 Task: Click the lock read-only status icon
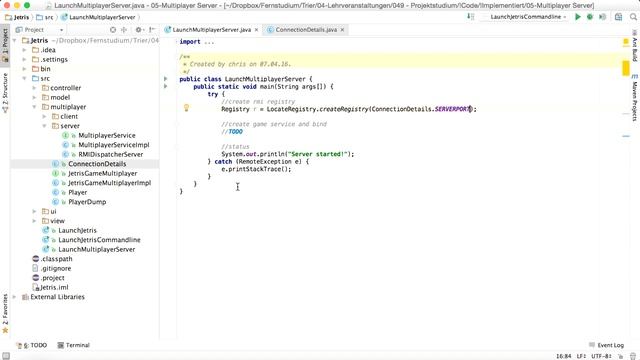(621, 356)
